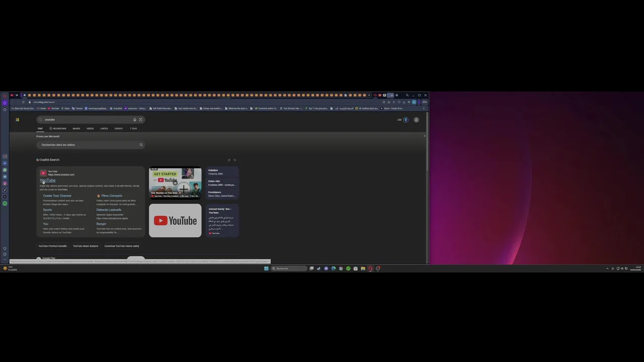Open the Films Complets link
644x362 pixels.
tap(110, 196)
